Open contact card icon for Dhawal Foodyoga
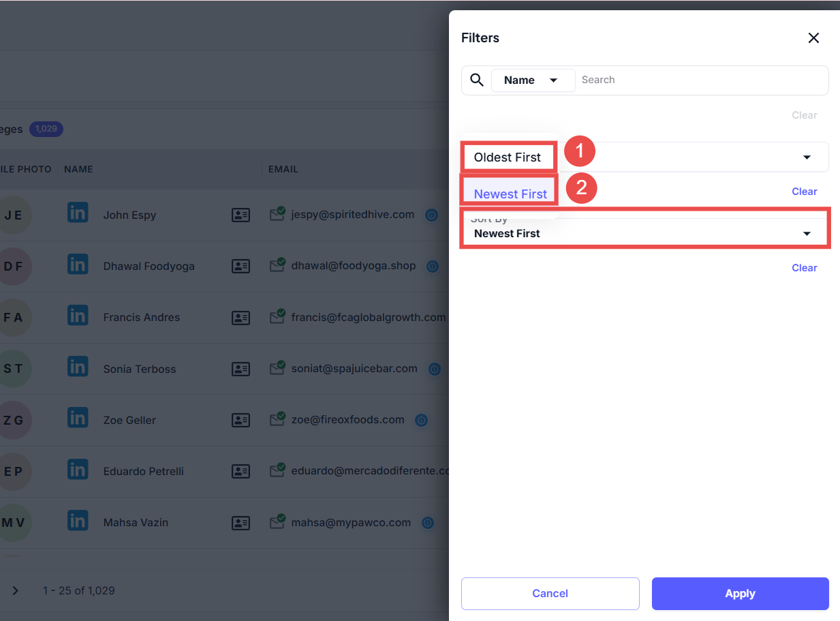840x621 pixels. point(240,267)
